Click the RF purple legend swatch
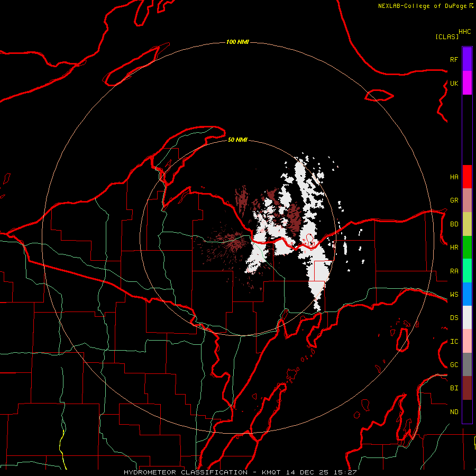This screenshot has height=476, width=476. click(467, 59)
